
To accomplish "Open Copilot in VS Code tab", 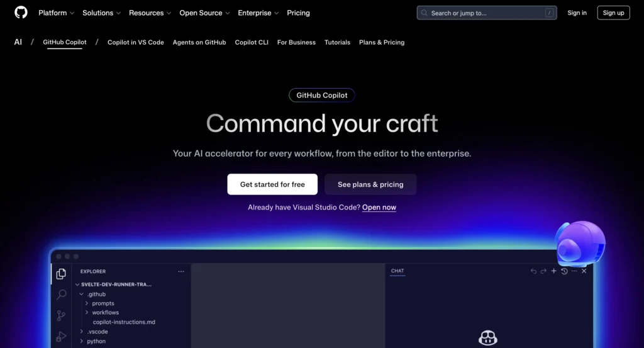I will (x=136, y=42).
